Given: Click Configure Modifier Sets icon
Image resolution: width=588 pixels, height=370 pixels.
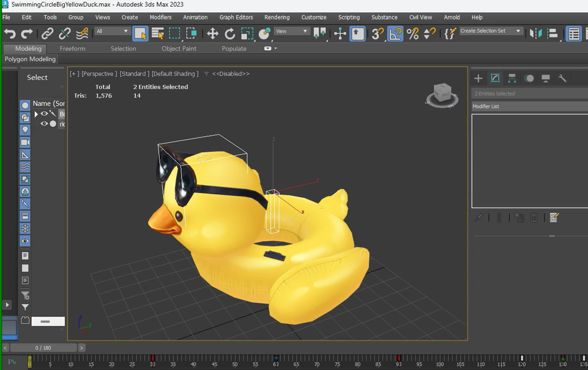Looking at the screenshot, I should [554, 218].
